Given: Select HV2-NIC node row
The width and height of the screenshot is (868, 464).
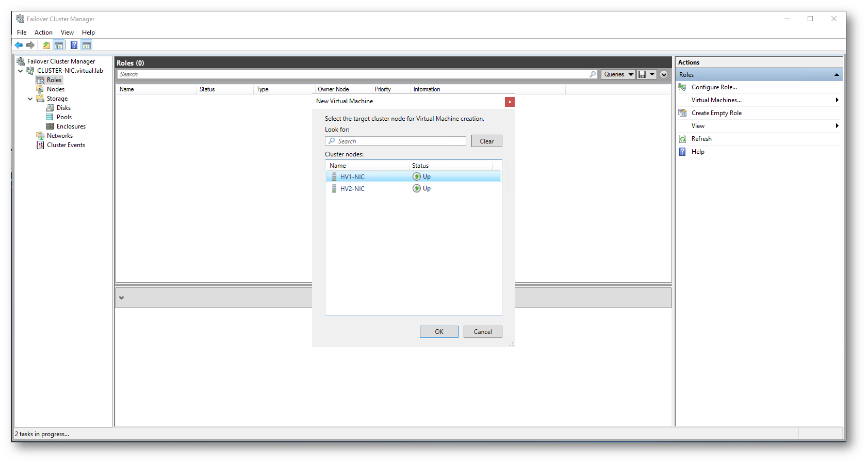Looking at the screenshot, I should click(x=414, y=188).
